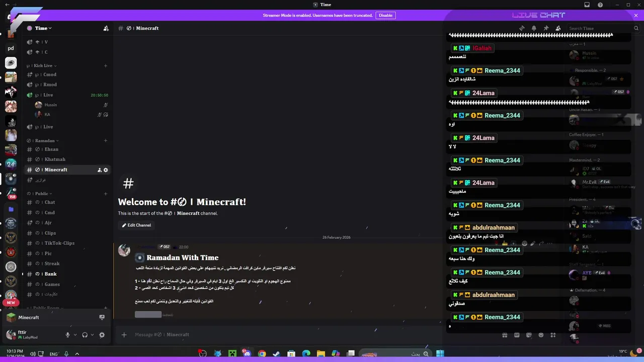The width and height of the screenshot is (644, 362).
Task: Open Steam from the taskbar
Action: click(276, 353)
